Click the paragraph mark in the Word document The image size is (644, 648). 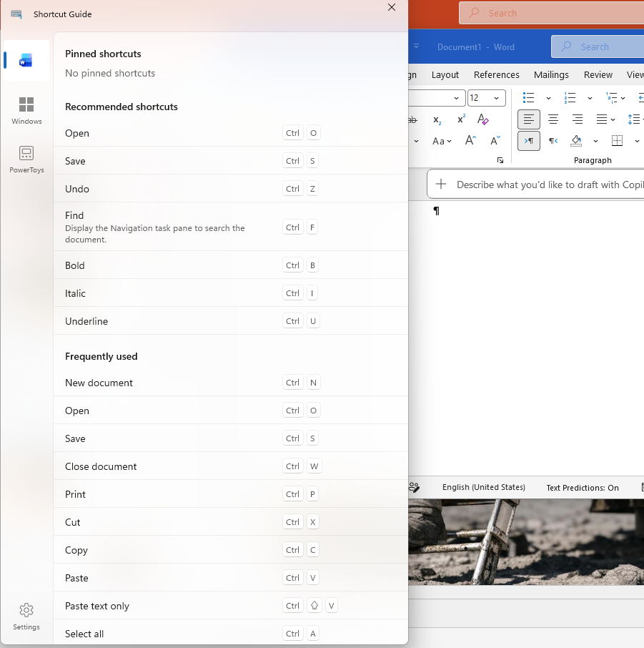436,211
